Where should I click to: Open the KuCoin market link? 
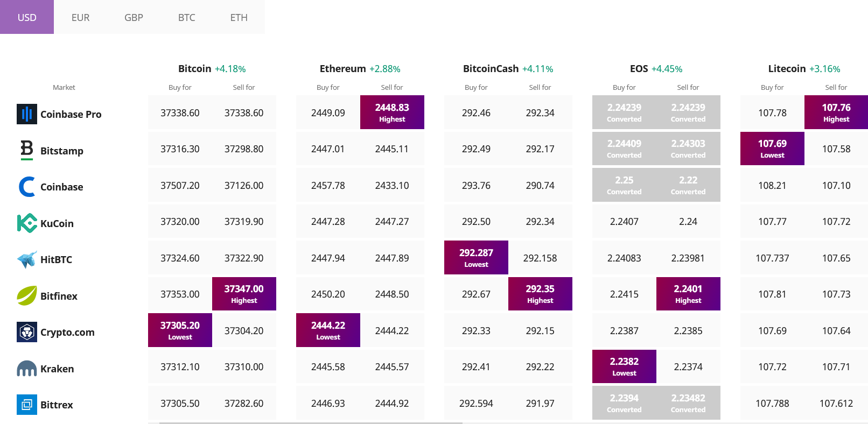[x=57, y=223]
